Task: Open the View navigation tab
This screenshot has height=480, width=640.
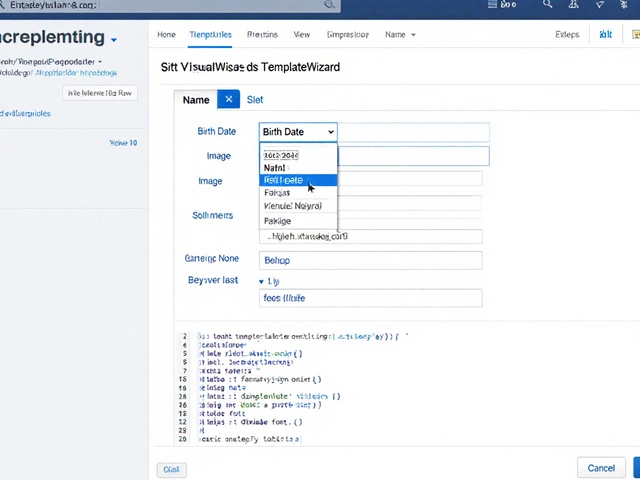Action: point(302,35)
